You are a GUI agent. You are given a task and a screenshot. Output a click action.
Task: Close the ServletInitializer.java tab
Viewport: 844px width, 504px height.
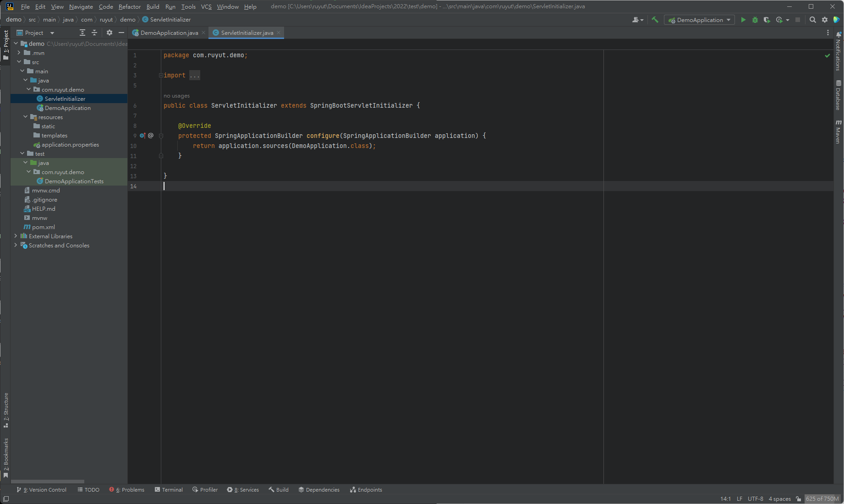[279, 33]
